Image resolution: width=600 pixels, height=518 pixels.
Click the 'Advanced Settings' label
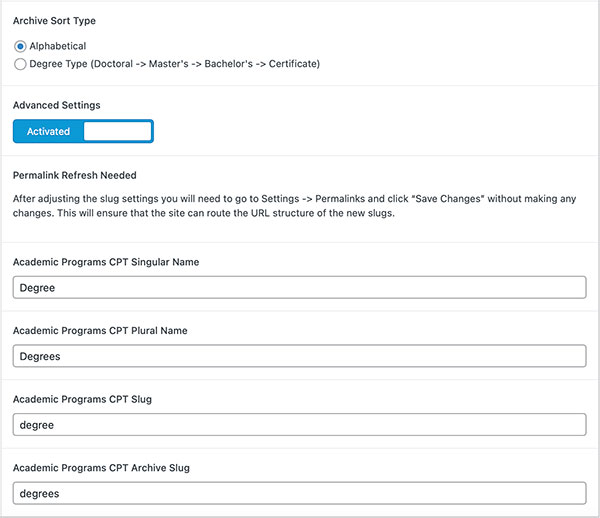tap(57, 105)
